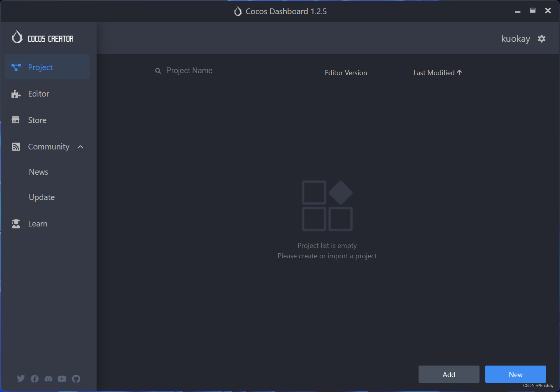Click the Project icon in the sidebar
Image resolution: width=560 pixels, height=392 pixels.
[x=16, y=67]
